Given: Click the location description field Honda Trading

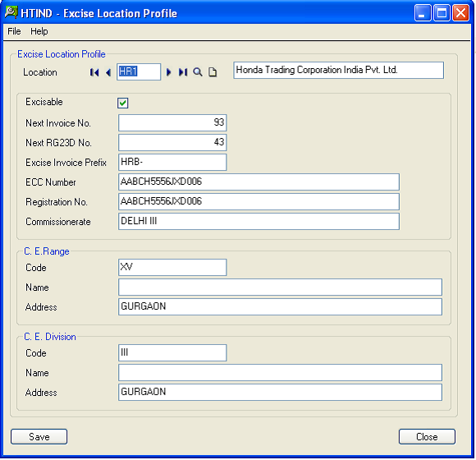Looking at the screenshot, I should 338,70.
